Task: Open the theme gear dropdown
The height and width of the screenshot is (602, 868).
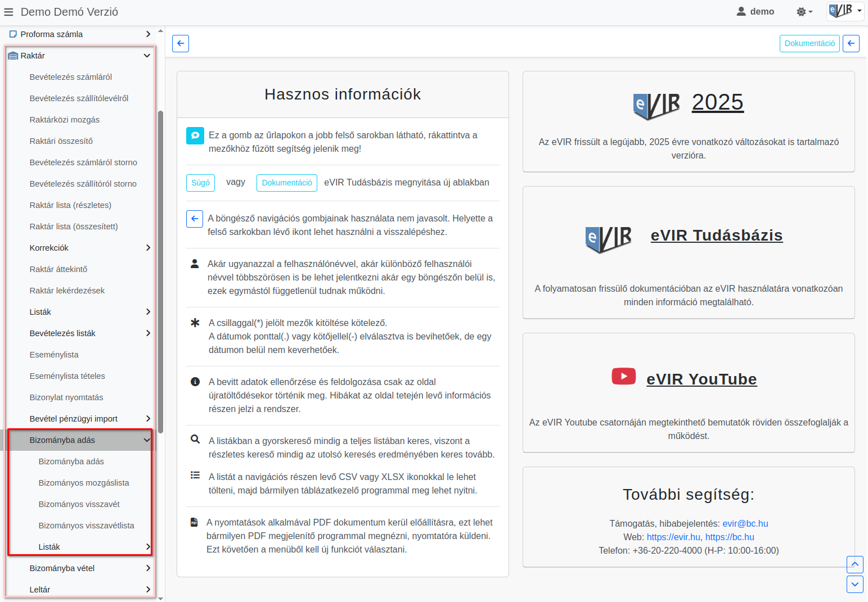Action: 804,12
